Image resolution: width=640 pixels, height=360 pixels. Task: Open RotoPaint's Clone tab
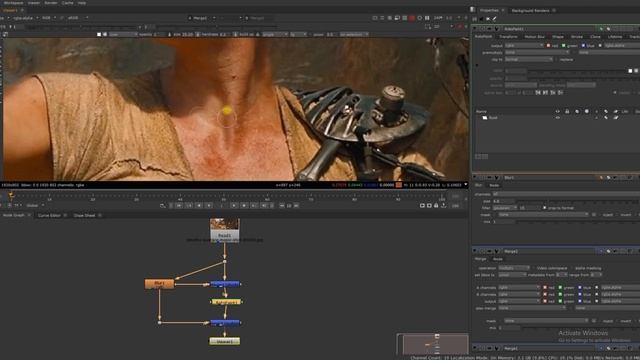[595, 36]
